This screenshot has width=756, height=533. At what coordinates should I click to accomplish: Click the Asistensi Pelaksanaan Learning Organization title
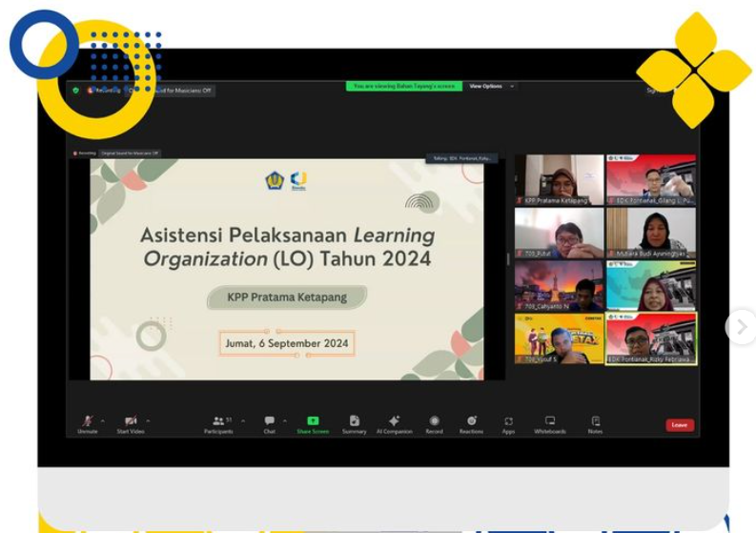287,247
